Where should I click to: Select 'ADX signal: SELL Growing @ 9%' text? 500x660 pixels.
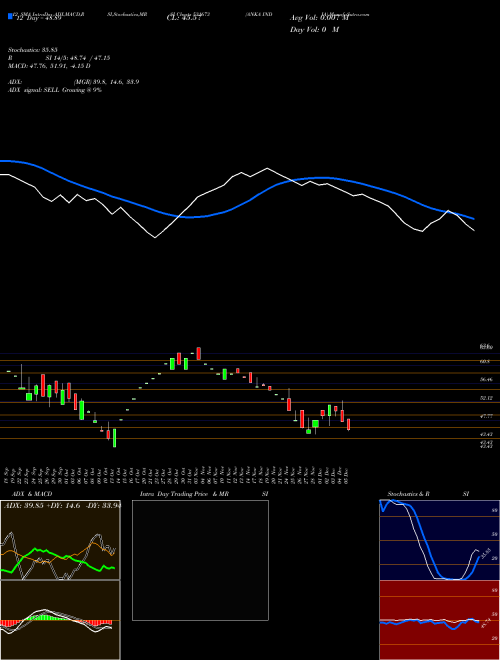(55, 90)
